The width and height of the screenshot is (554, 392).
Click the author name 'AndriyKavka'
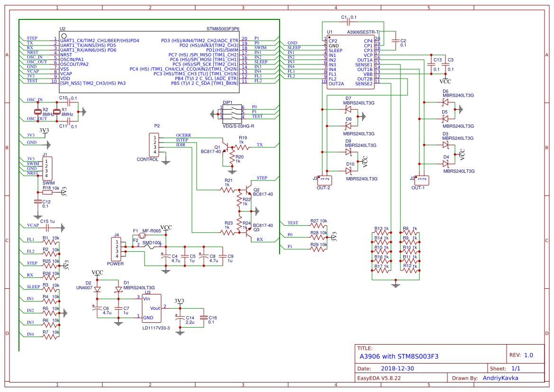coord(500,378)
